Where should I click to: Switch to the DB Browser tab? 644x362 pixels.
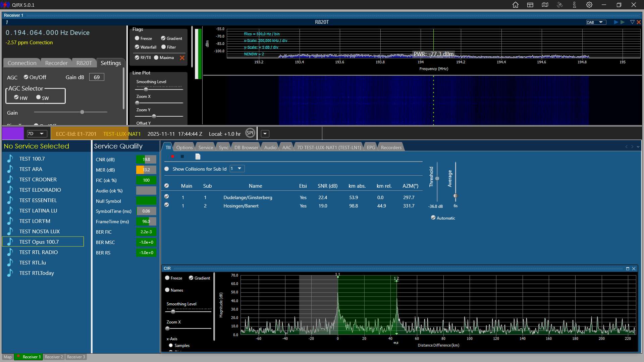coord(246,147)
